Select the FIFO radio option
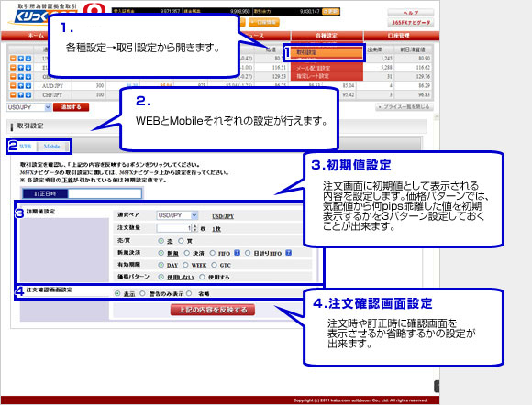532x405 pixels. (213, 253)
